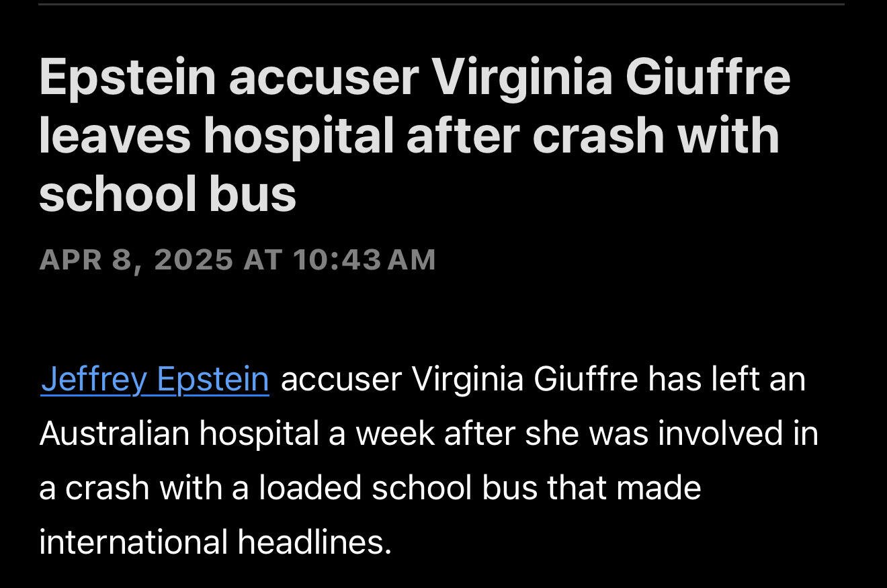The image size is (887, 588).
Task: Click 'has left an' in the paragraph
Action: click(x=727, y=380)
